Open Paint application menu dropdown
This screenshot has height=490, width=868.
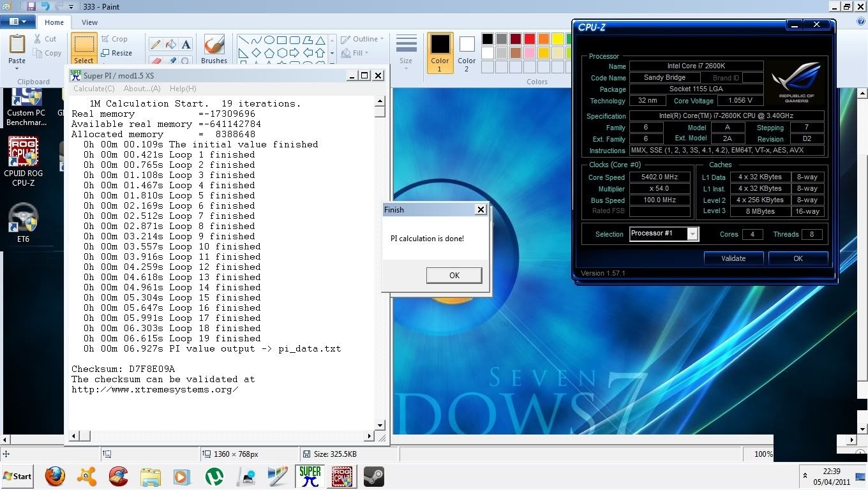pos(18,22)
